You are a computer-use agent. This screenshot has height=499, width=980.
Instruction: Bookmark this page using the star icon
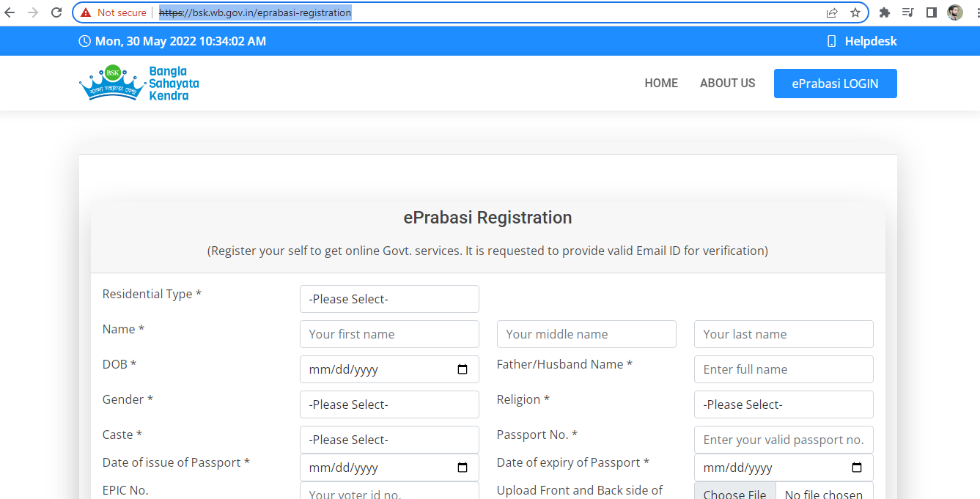855,12
